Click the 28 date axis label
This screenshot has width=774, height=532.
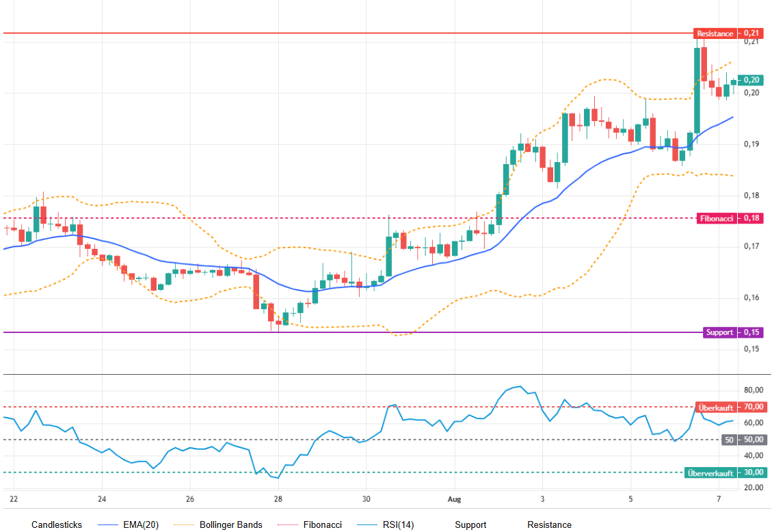click(278, 499)
